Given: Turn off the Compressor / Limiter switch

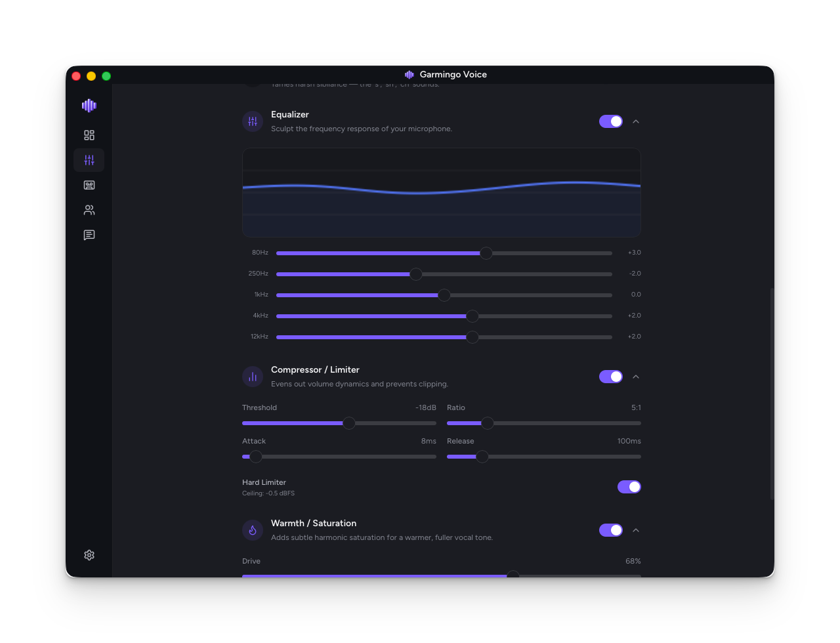Looking at the screenshot, I should 611,377.
